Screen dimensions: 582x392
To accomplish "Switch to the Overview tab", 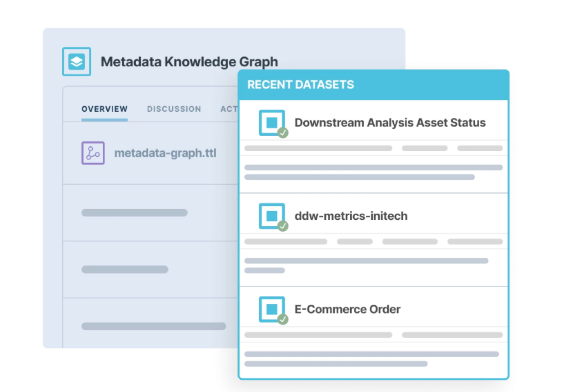I will 105,109.
